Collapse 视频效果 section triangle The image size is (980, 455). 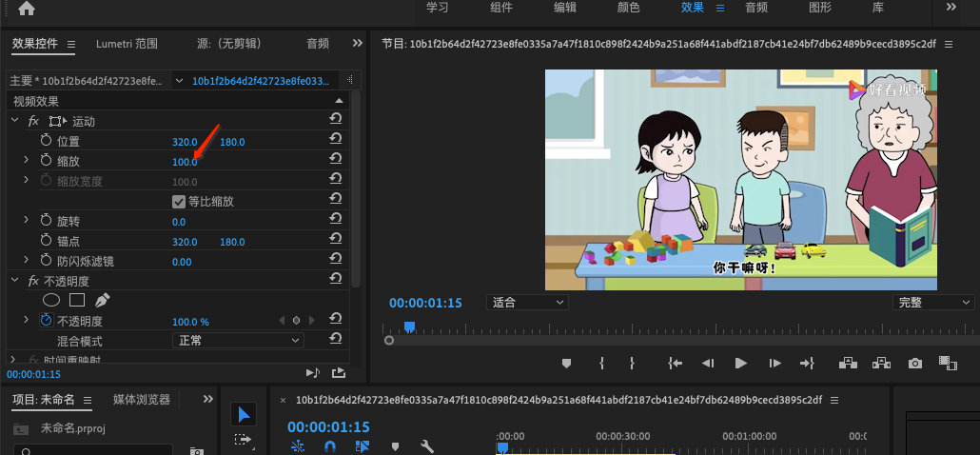coord(340,101)
